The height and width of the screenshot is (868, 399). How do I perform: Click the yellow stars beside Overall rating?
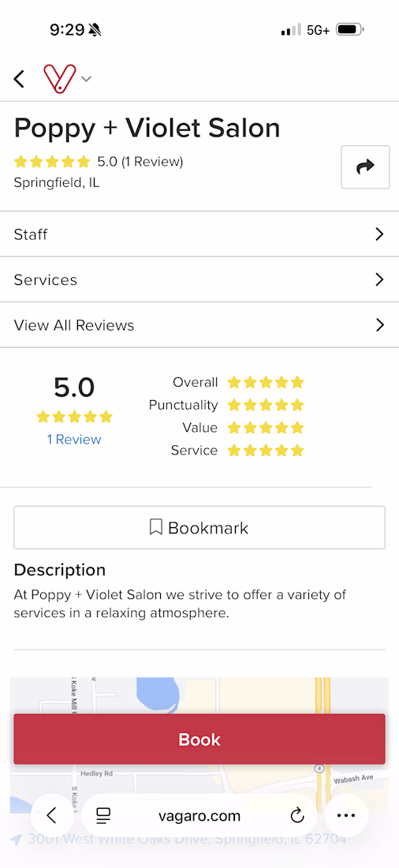(266, 383)
